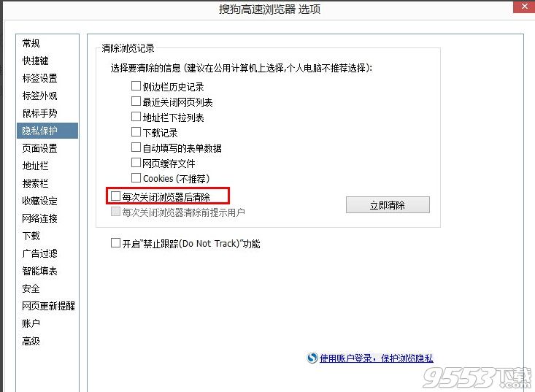The width and height of the screenshot is (535, 392).
Task: Click the Sogou logo icon beside login link
Action: coord(312,358)
